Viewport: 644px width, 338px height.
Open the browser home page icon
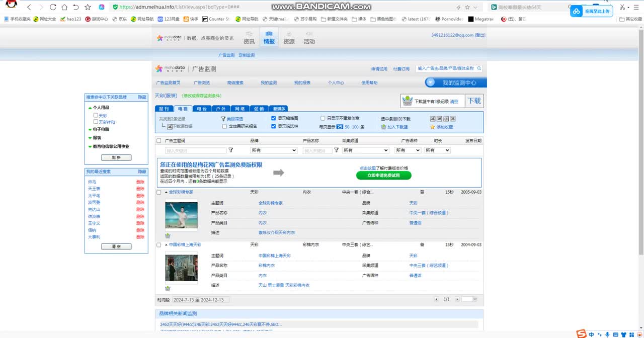[64, 8]
